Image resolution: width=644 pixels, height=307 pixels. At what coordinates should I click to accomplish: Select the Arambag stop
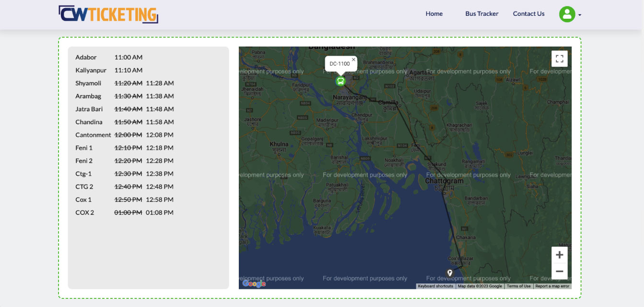[x=88, y=96]
